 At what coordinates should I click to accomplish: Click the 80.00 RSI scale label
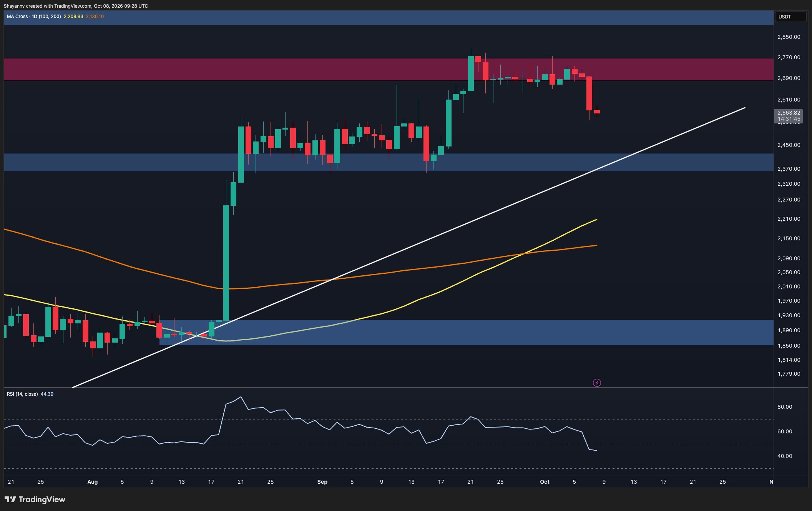pos(785,407)
